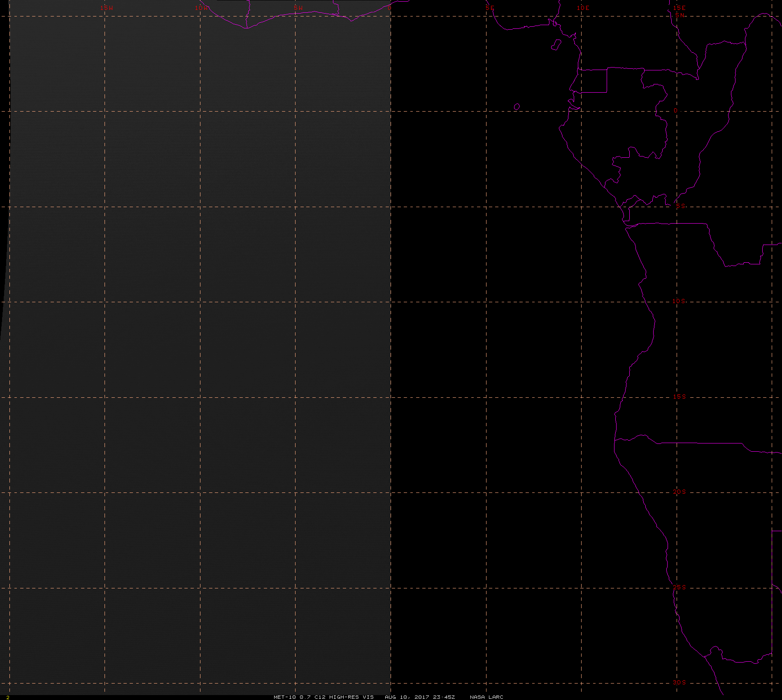Select the AUG 10, 2017 23:45Z timestamp
The width and height of the screenshot is (782, 700).
[420, 697]
